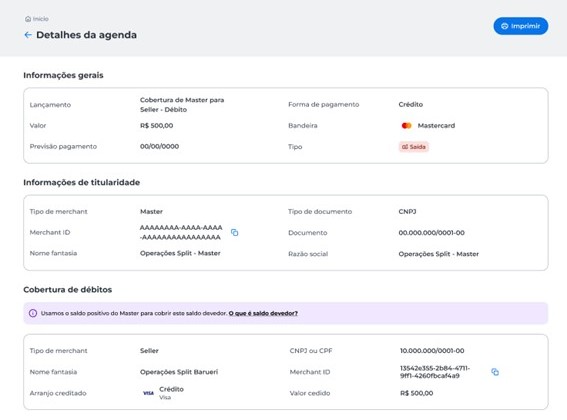Open the 'O que é saldo devedor?' link

(x=263, y=313)
